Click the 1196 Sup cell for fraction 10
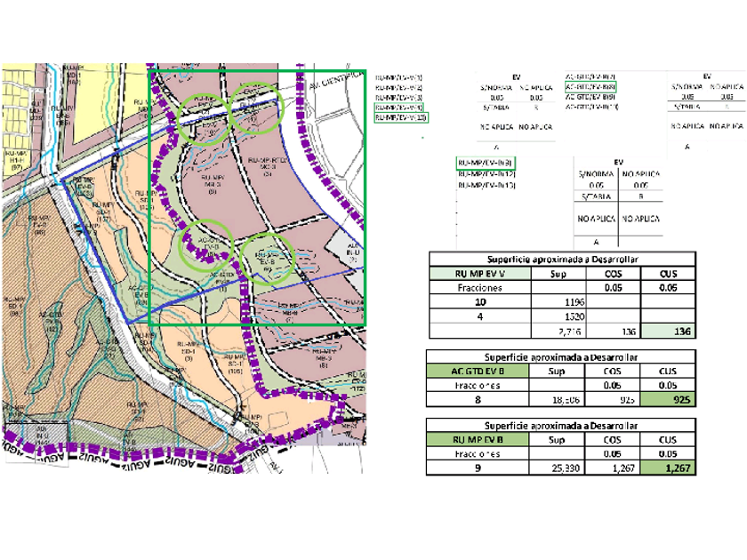Screen dimensions: 747x560 (x=558, y=302)
